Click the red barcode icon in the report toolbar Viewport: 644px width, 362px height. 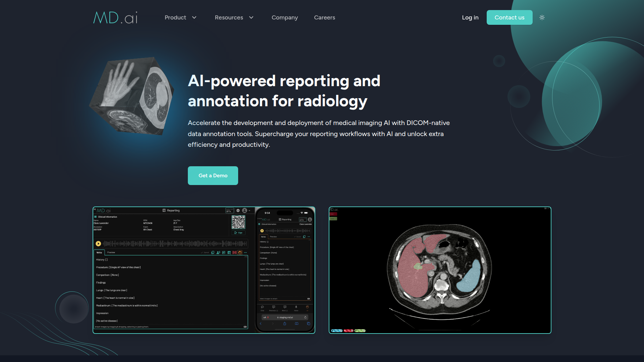[234, 252]
